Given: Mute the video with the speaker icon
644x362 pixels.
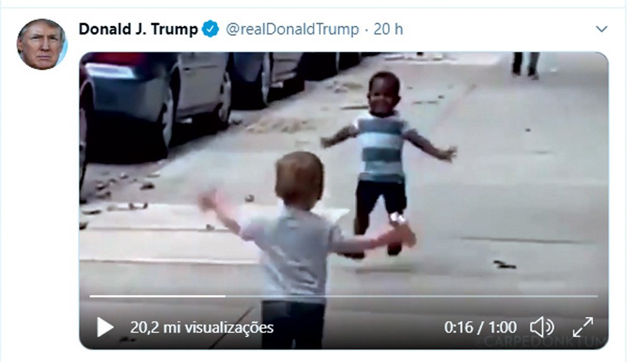Looking at the screenshot, I should pos(542,327).
